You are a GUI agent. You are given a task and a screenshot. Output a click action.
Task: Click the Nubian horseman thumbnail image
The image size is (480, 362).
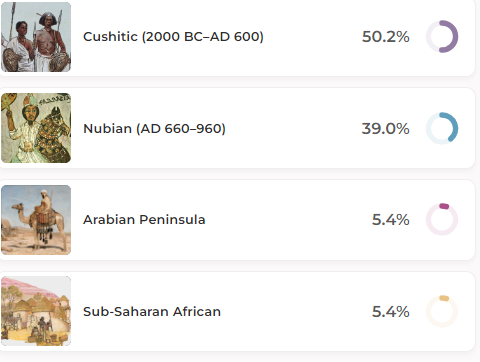[x=36, y=128]
